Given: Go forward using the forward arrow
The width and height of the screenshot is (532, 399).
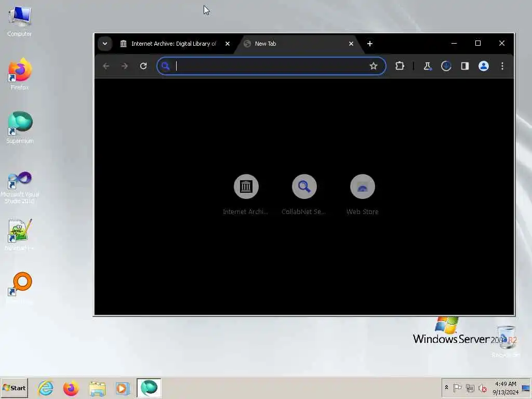Looking at the screenshot, I should [x=125, y=66].
